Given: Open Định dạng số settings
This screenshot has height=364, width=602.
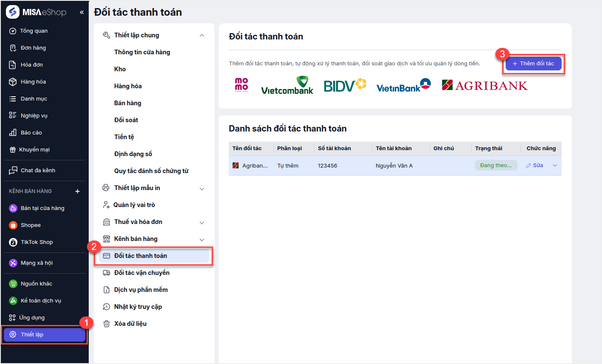Looking at the screenshot, I should pyautogui.click(x=133, y=154).
